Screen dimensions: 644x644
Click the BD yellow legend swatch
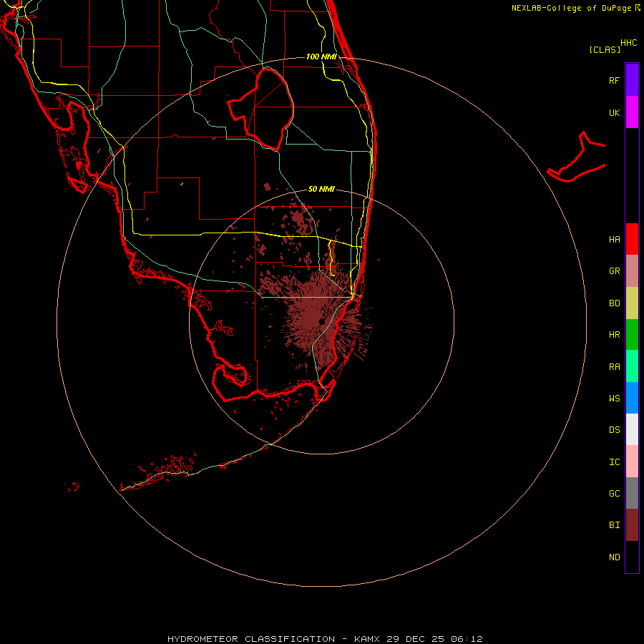[x=632, y=303]
